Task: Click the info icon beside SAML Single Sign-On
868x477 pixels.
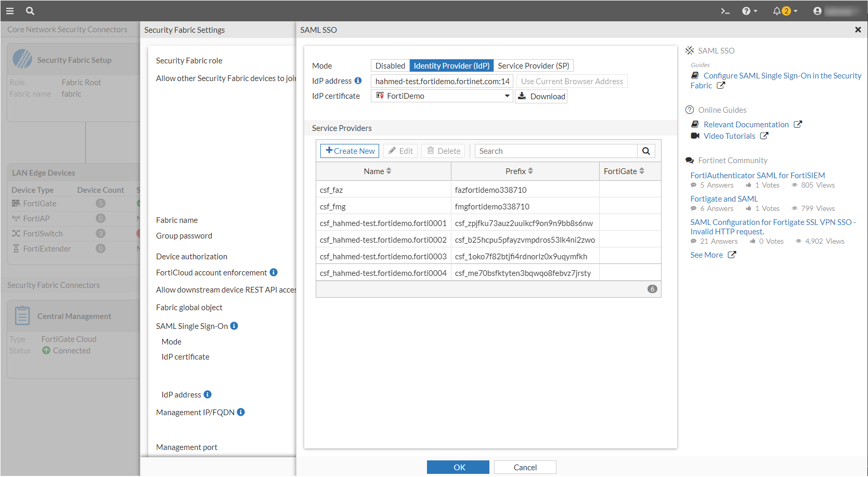Action: coord(234,326)
